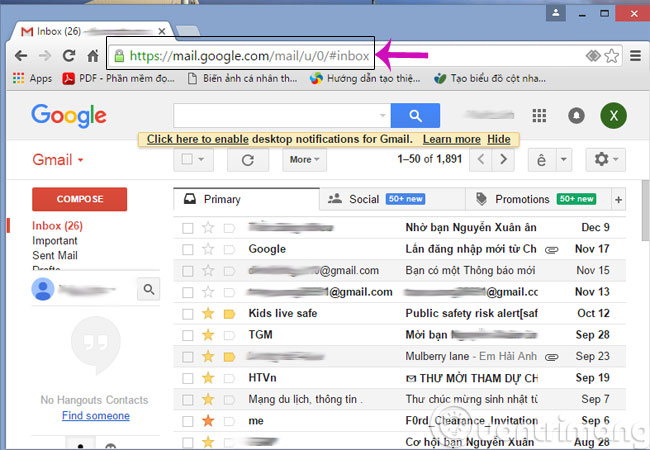
Task: Unstar the orange-starred email from me
Action: click(x=208, y=421)
